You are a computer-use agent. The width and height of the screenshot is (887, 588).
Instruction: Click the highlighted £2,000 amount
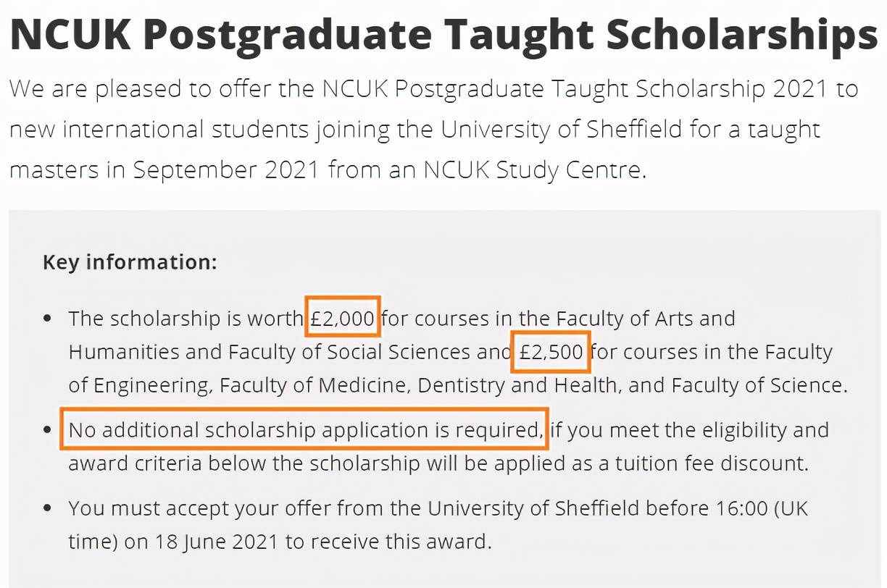(x=343, y=318)
